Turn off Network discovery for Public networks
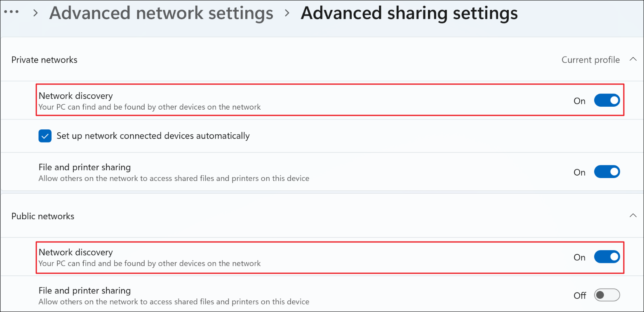644x312 pixels. 607,257
